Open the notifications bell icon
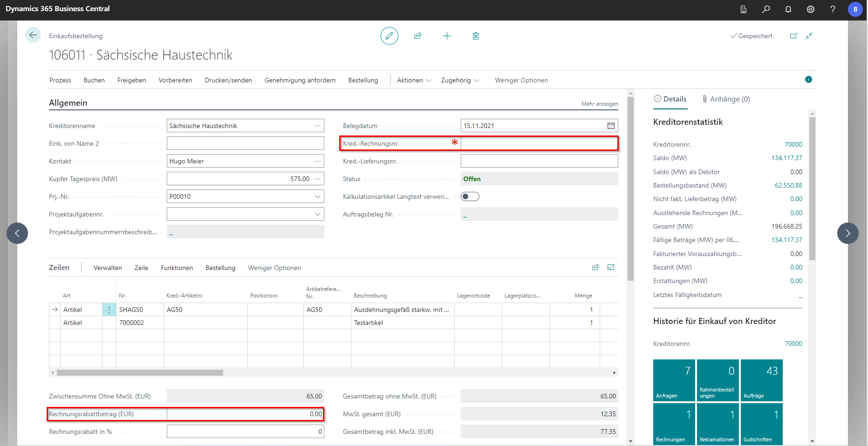 (x=788, y=9)
